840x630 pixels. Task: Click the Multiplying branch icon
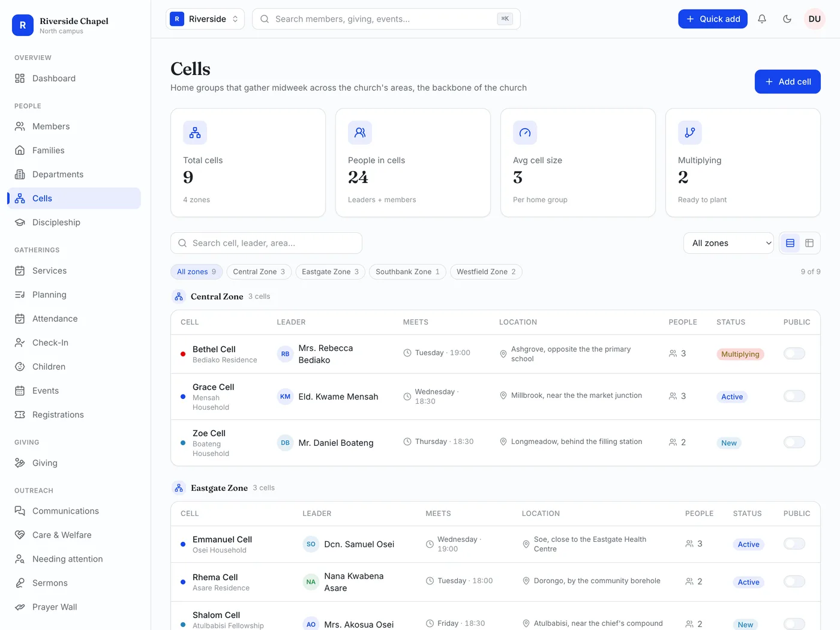click(690, 133)
